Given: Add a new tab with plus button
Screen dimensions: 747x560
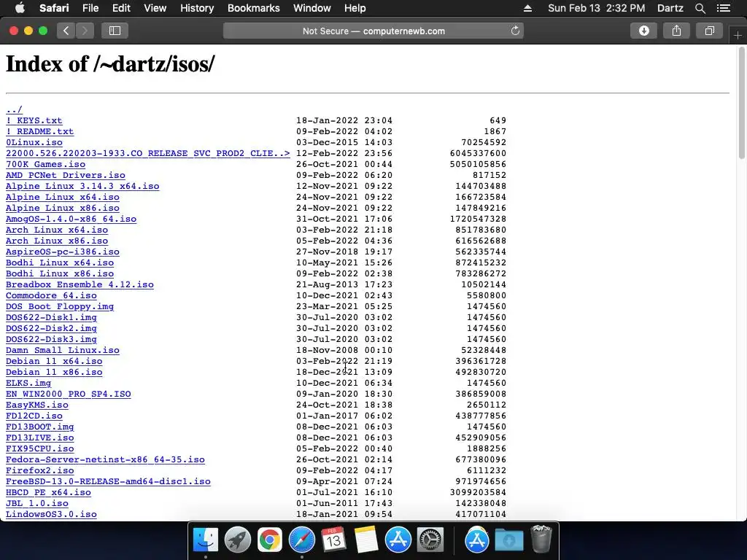Looking at the screenshot, I should [738, 35].
